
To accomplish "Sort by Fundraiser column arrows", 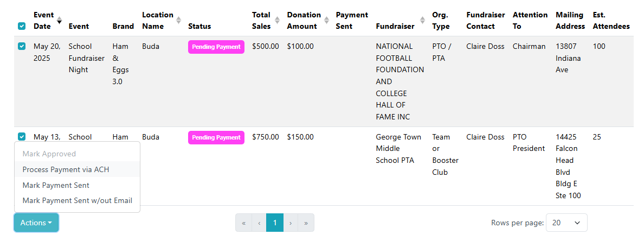I will click(421, 26).
